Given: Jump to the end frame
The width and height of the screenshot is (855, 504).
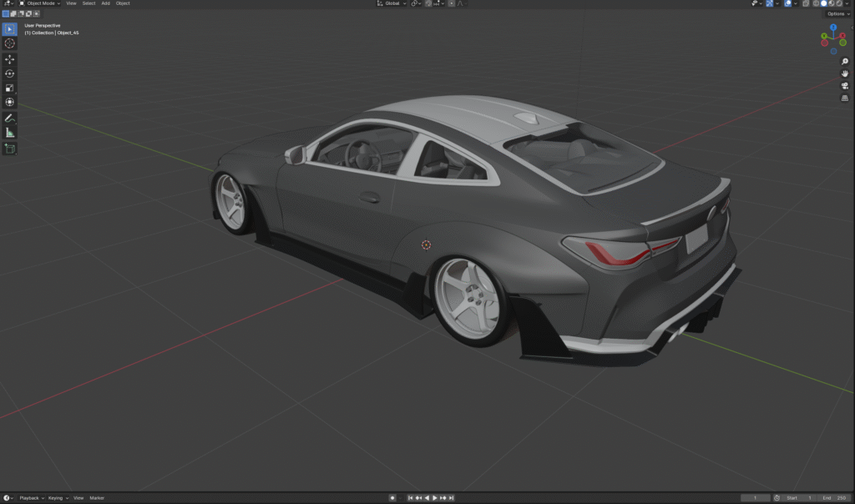Looking at the screenshot, I should point(451,498).
